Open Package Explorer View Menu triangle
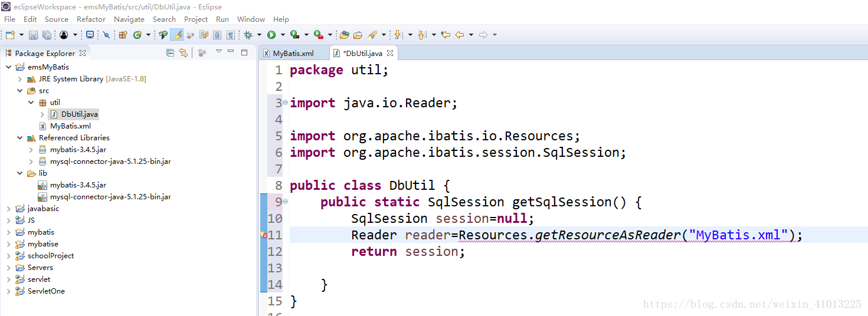The width and height of the screenshot is (868, 316). [x=218, y=52]
